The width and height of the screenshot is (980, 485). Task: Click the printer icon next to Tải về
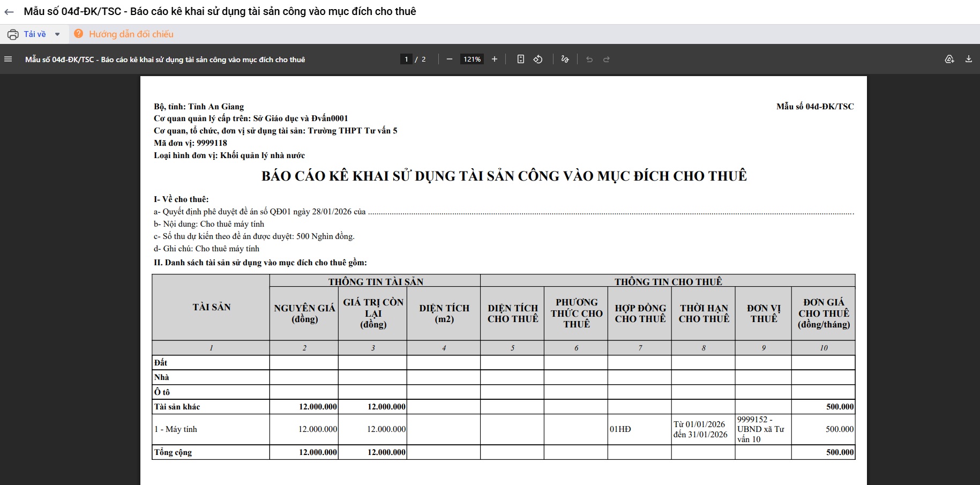click(13, 34)
